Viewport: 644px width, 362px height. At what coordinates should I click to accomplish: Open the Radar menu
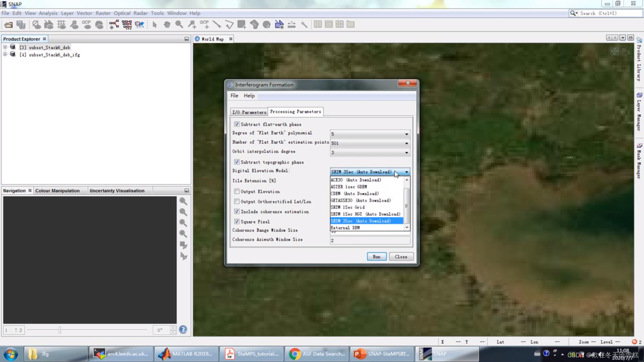point(140,13)
